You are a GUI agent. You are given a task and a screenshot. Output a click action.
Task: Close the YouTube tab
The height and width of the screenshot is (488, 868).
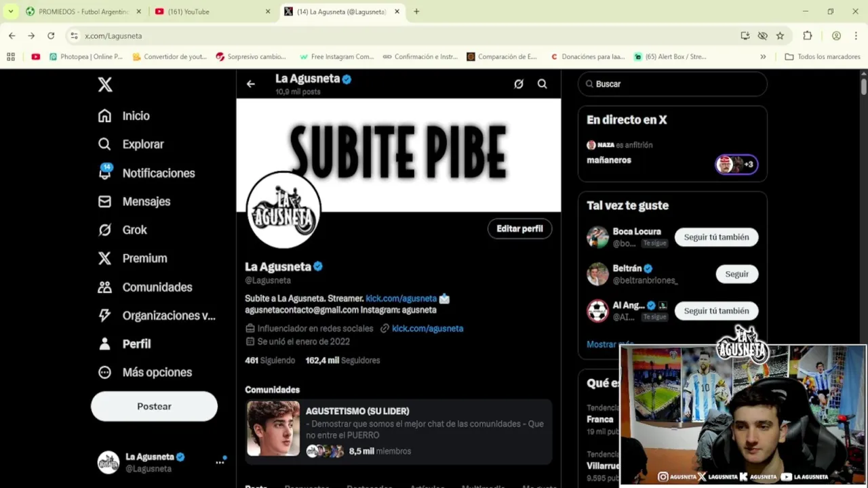[268, 12]
